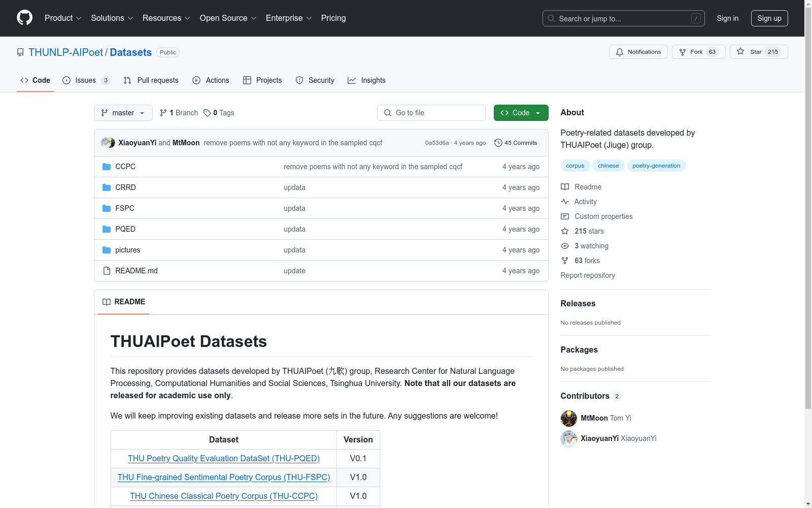Click the page vertical scrollbar
812x508 pixels.
click(808, 208)
